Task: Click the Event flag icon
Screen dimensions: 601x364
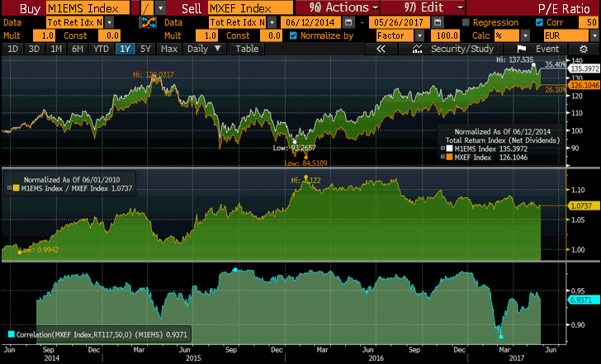Action: 522,50
